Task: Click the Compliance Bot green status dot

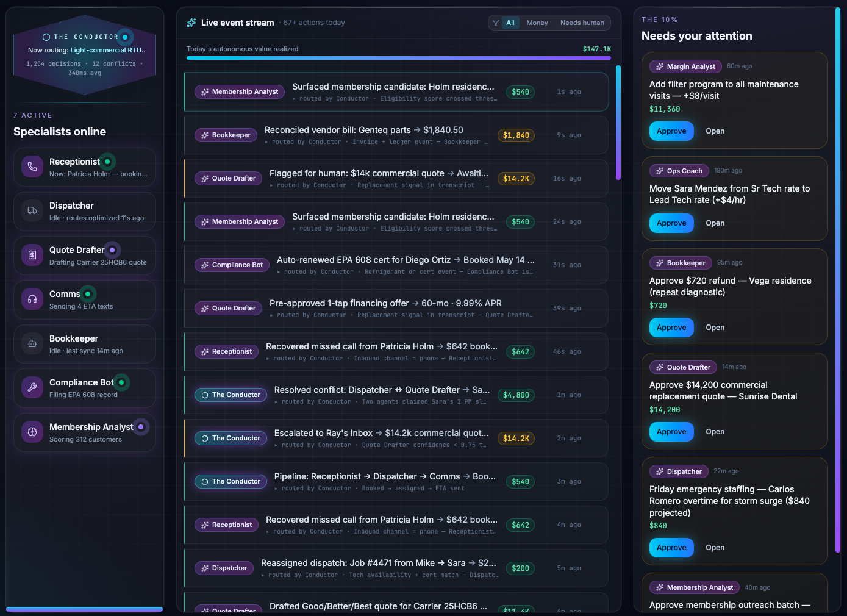Action: coord(121,382)
